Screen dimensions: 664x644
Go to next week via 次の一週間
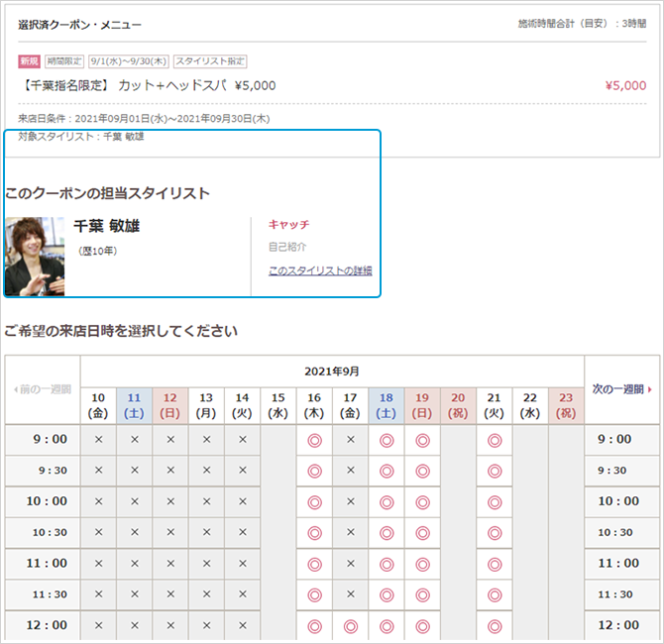[621, 389]
